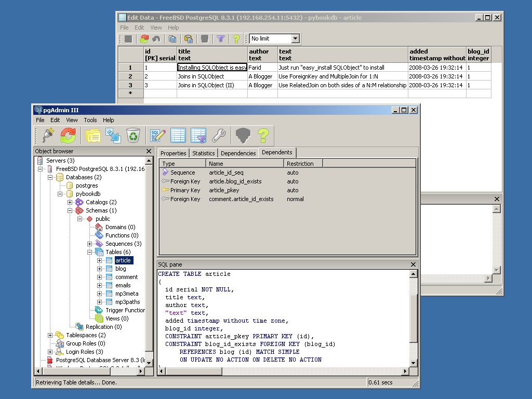Switch to the Properties tab
This screenshot has width=532, height=399.
[173, 153]
